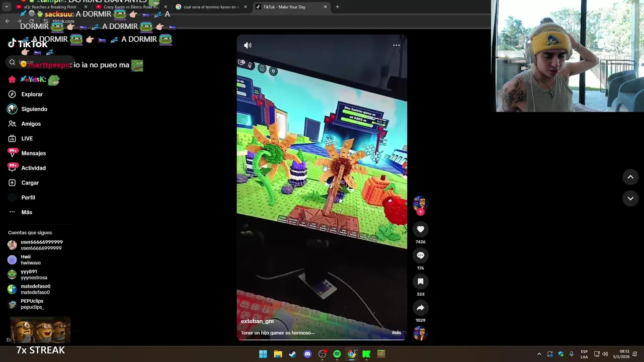Open Mensajes in the sidebar
Screen dimensions: 644x362
[34, 153]
